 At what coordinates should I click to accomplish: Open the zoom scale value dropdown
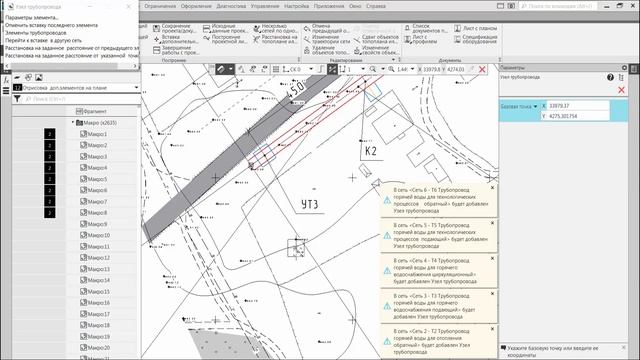[x=413, y=69]
